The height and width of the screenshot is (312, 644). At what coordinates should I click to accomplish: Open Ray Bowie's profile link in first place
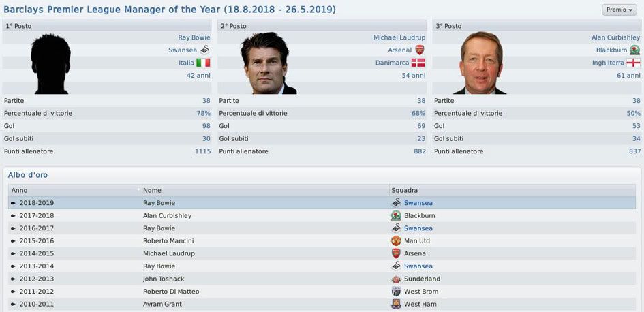tap(194, 37)
